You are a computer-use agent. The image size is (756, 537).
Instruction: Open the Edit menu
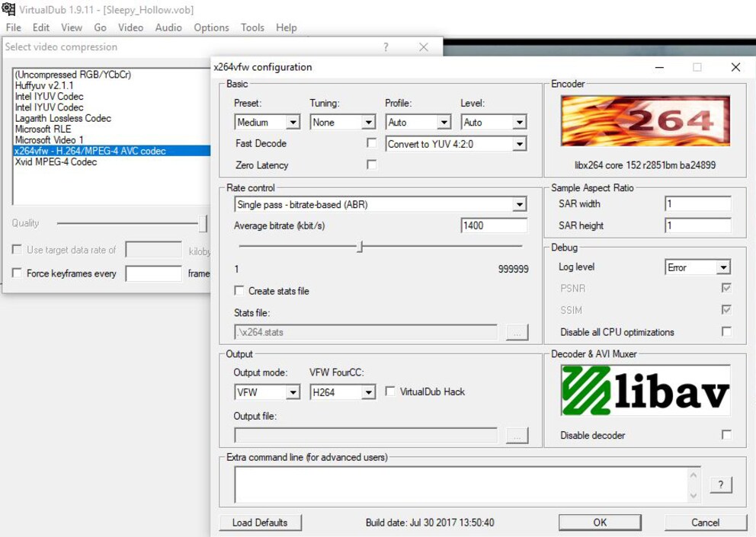point(41,27)
